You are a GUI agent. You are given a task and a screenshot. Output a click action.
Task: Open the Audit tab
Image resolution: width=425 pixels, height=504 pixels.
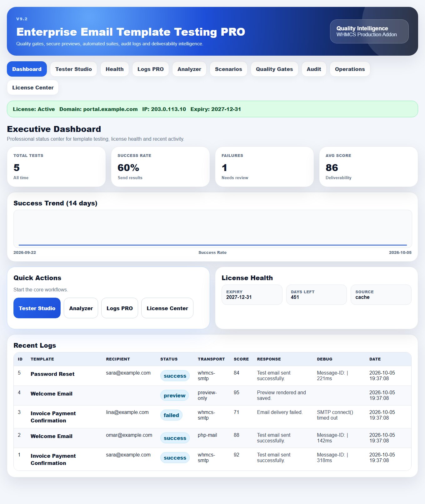pyautogui.click(x=314, y=69)
